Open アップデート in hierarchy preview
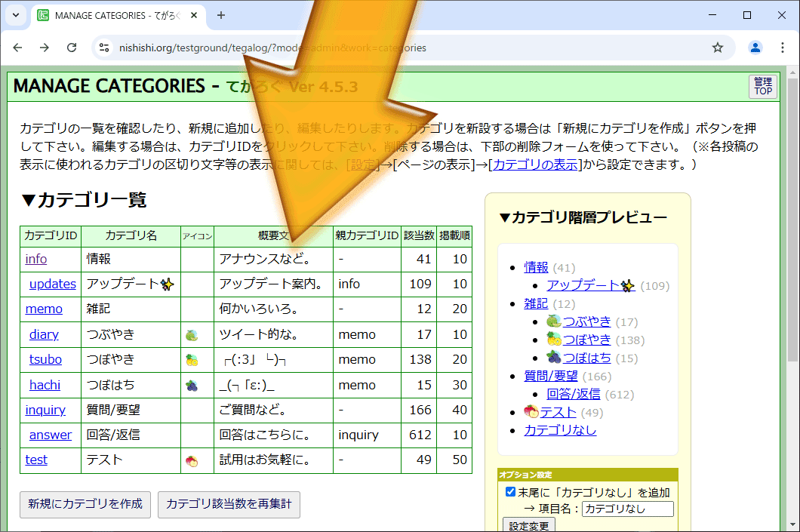Image resolution: width=800 pixels, height=532 pixels. (591, 286)
